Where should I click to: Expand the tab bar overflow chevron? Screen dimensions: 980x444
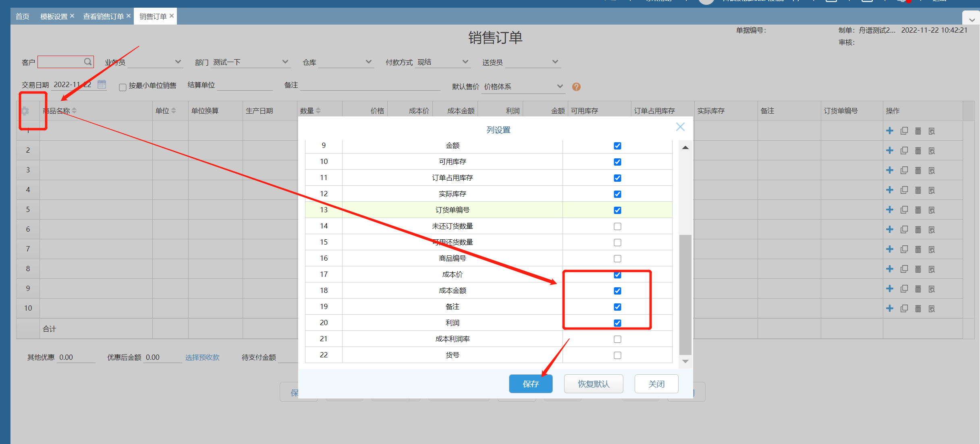tap(972, 19)
